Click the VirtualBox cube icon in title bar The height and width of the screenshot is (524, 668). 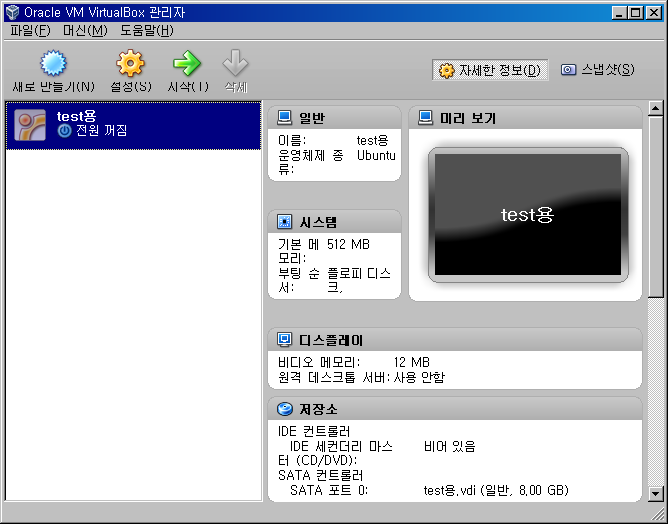pos(13,12)
